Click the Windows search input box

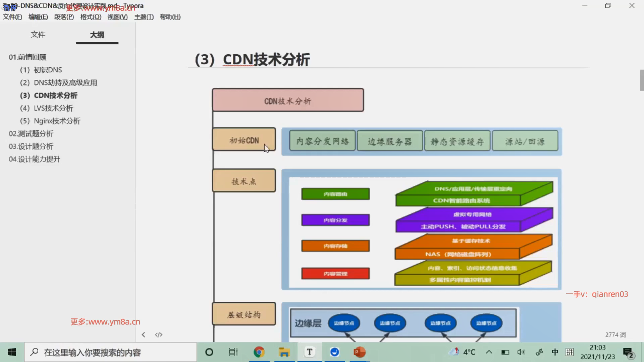click(x=111, y=352)
